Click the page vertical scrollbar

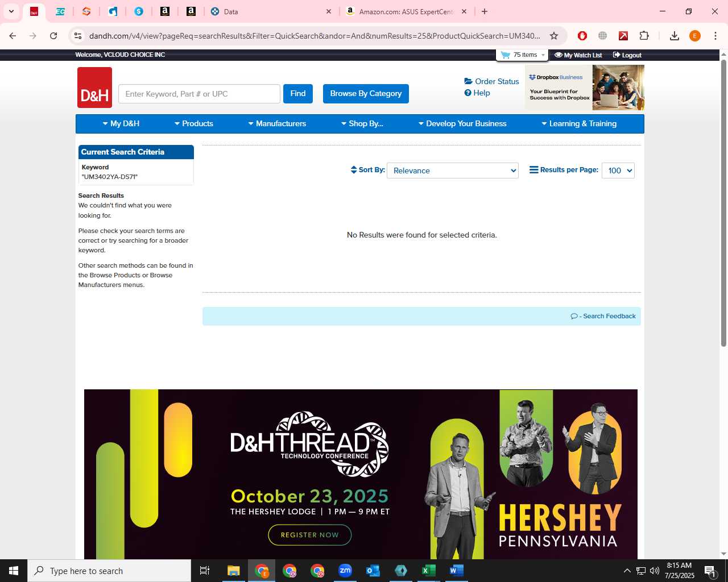click(723, 203)
